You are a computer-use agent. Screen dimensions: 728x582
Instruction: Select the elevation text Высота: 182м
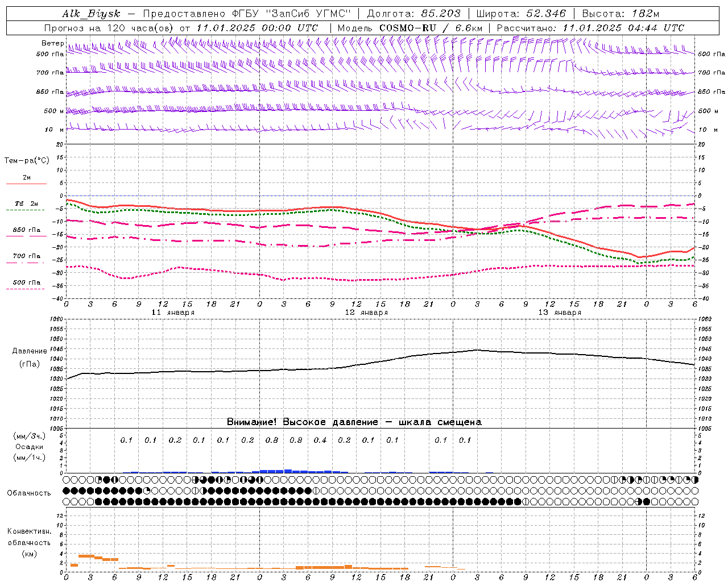621,14
